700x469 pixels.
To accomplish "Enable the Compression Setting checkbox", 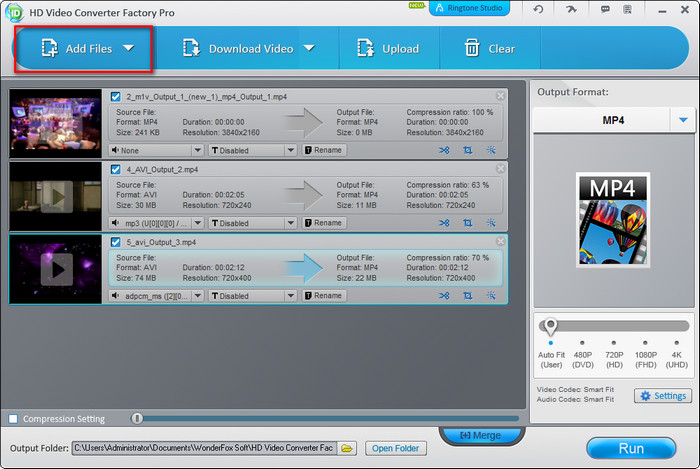I will (x=13, y=419).
